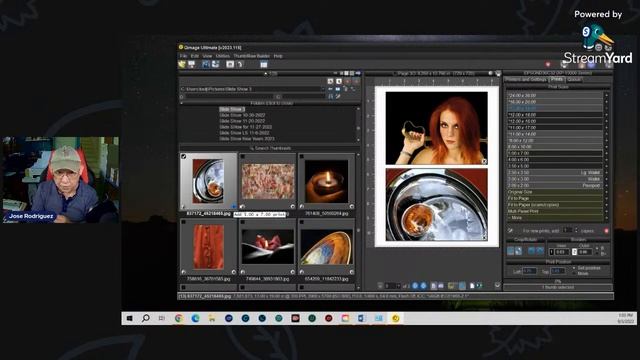The height and width of the screenshot is (360, 640).
Task: Click the rotate arrow icon in main toolbar
Action: point(240,64)
